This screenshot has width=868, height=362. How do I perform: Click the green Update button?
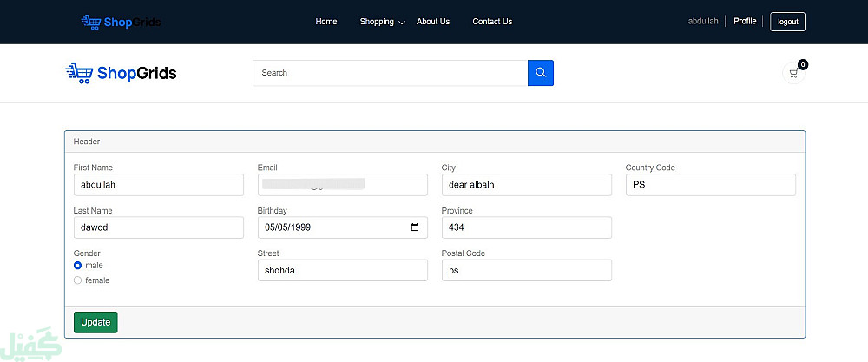(95, 322)
